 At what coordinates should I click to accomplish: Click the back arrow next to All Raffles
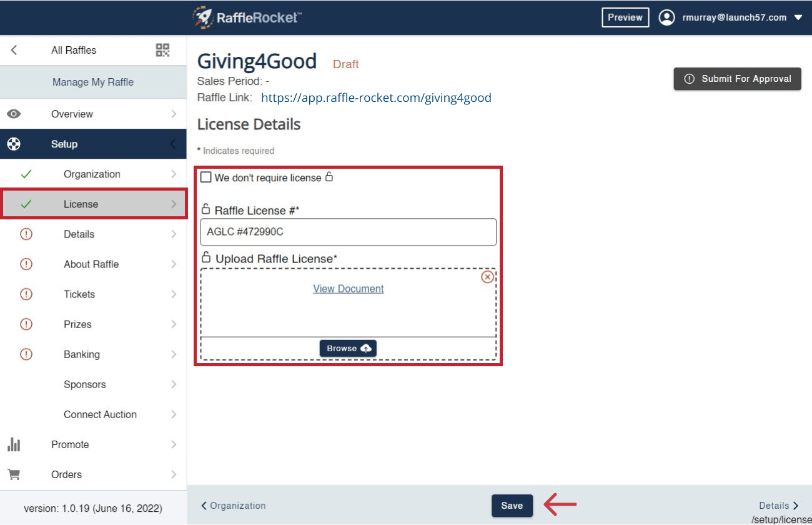tap(14, 50)
